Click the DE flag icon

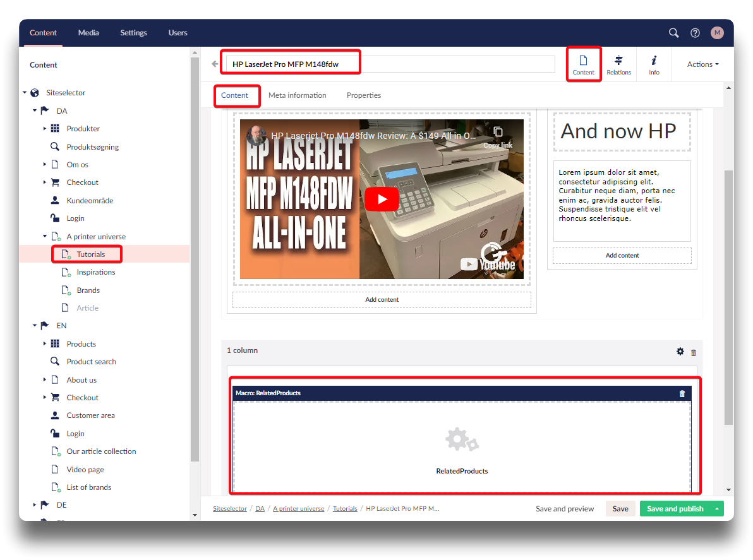pos(45,505)
